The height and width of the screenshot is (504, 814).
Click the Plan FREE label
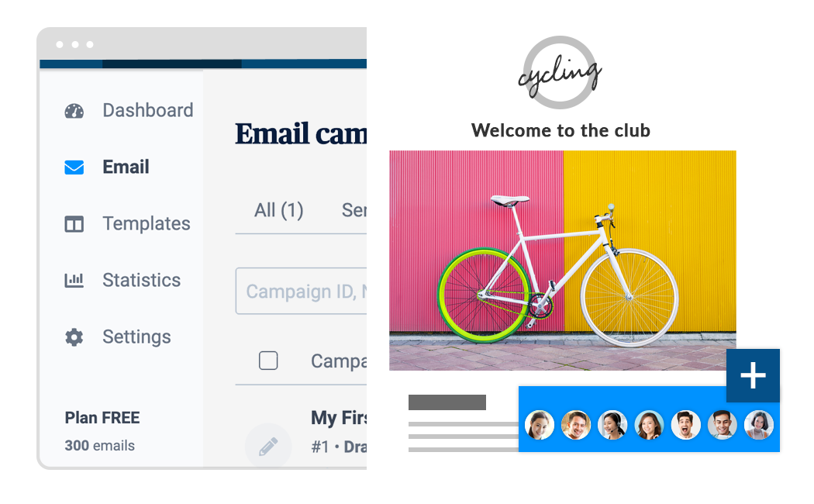coord(102,418)
